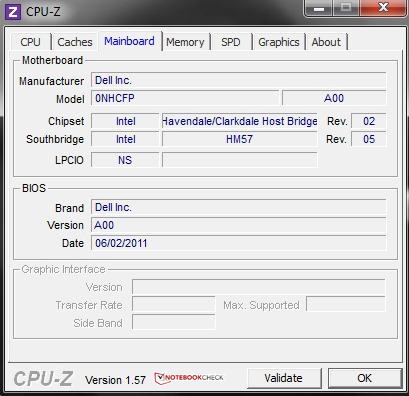Click the empty LPCIO model field
Viewport: 409px width, 396px height.
[240, 160]
